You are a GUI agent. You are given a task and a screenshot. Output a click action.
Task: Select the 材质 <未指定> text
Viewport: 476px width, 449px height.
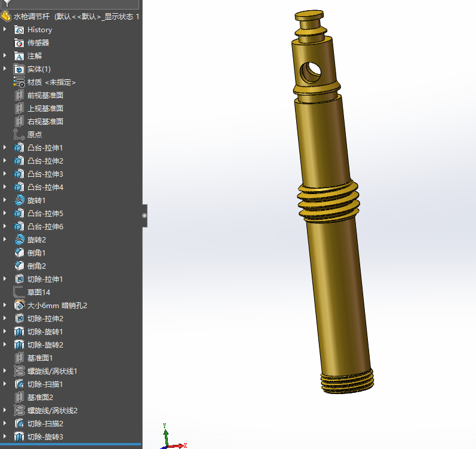tap(51, 82)
